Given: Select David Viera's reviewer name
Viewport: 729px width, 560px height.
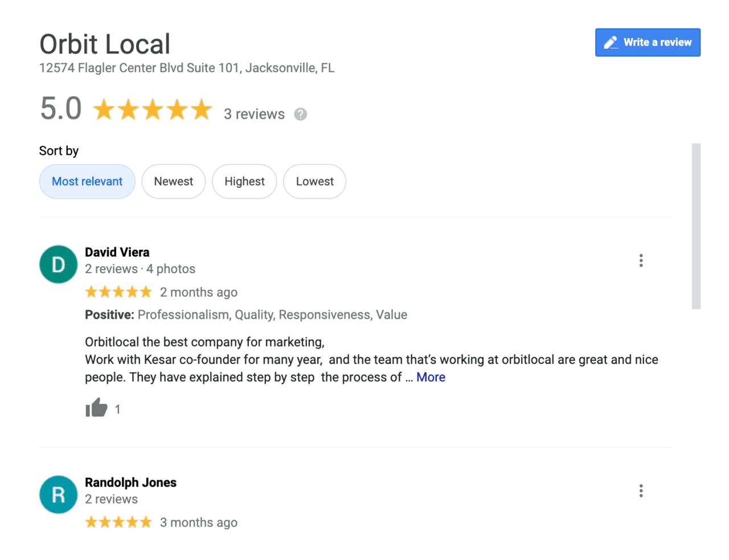Looking at the screenshot, I should click(117, 252).
